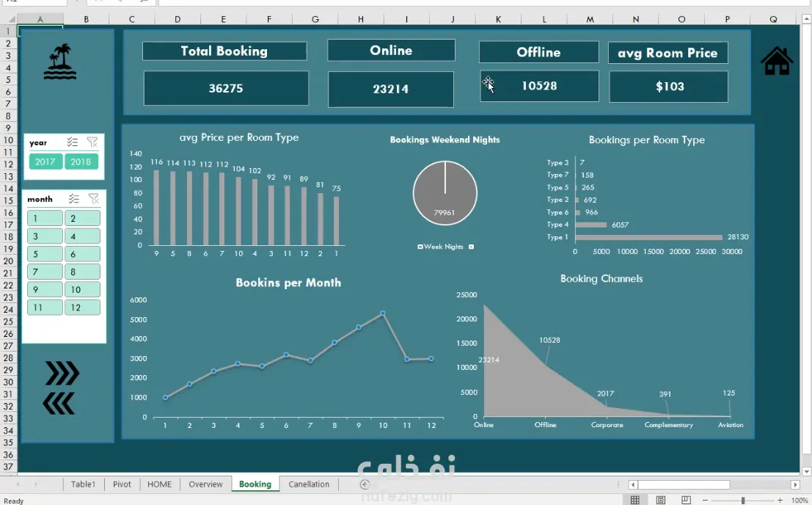Zoom in with plus button
The image size is (812, 505).
780,501
